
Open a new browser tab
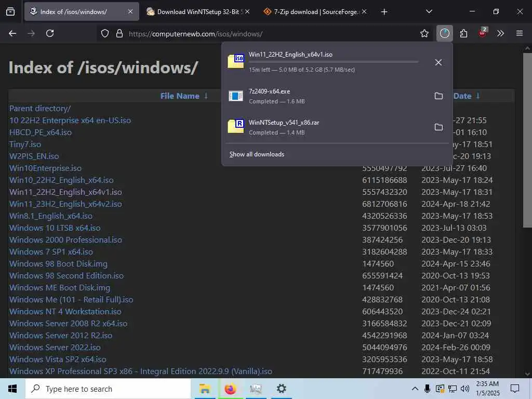(384, 12)
